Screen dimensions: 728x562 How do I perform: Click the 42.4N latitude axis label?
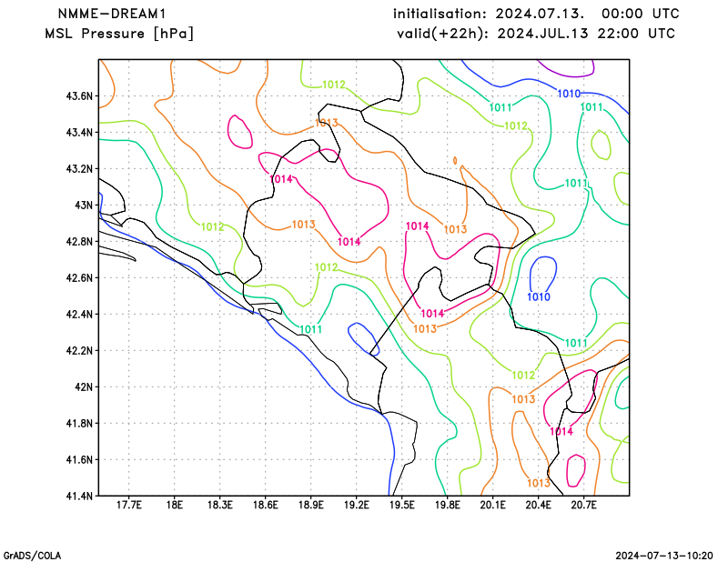coord(80,314)
